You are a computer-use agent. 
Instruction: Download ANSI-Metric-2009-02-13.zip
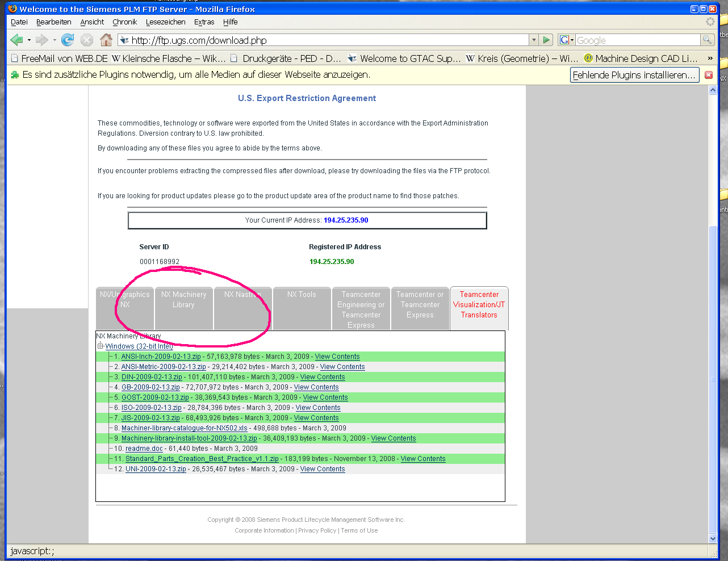click(x=164, y=367)
